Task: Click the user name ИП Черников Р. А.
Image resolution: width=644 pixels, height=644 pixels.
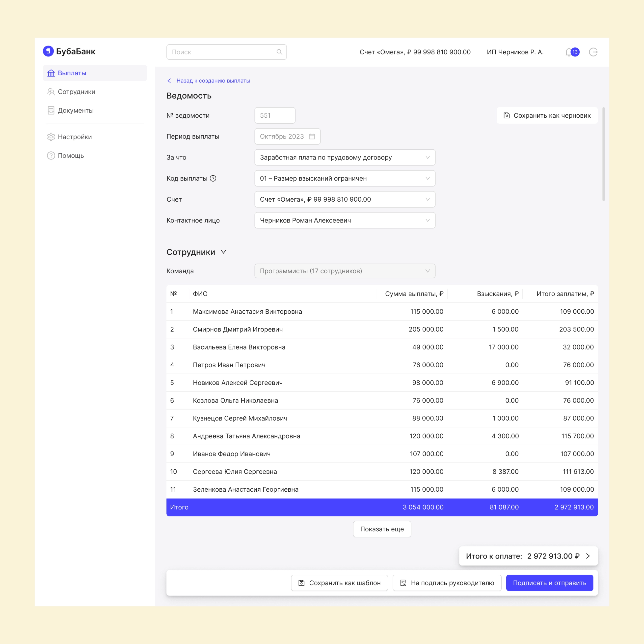Action: pyautogui.click(x=515, y=52)
